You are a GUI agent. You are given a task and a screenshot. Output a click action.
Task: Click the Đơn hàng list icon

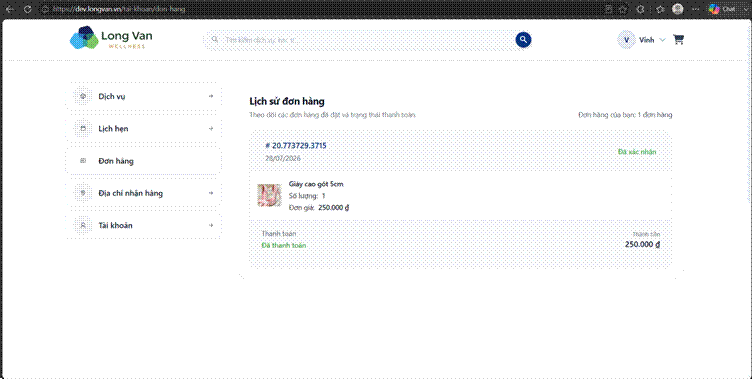point(83,161)
